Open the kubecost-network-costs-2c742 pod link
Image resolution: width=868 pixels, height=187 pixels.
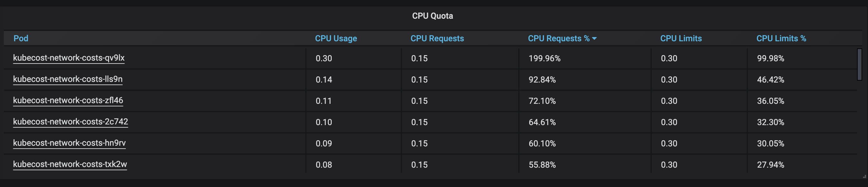click(70, 122)
